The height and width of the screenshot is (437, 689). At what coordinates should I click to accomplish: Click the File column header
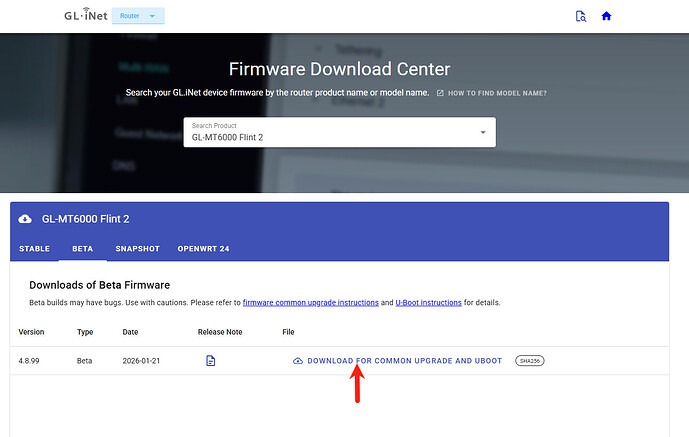288,332
